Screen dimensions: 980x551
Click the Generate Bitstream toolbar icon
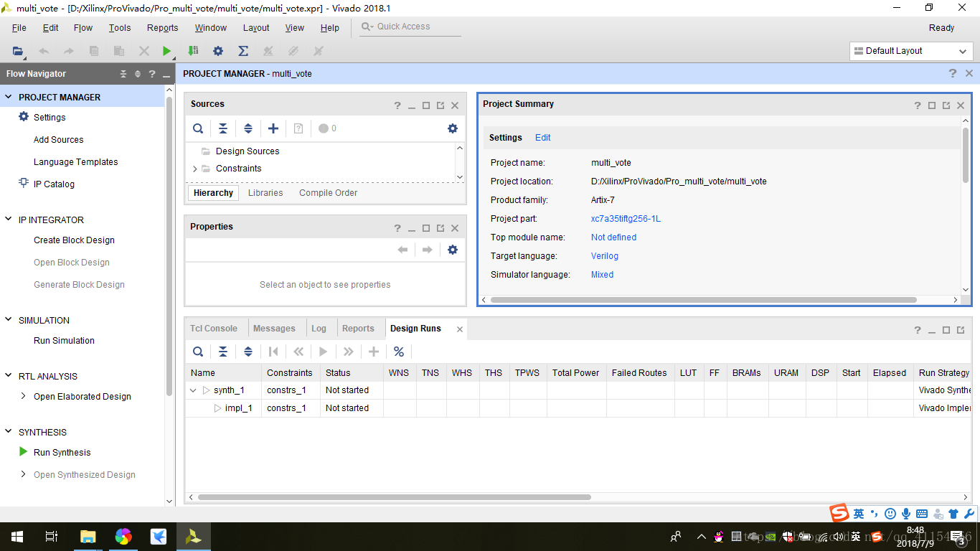click(193, 51)
